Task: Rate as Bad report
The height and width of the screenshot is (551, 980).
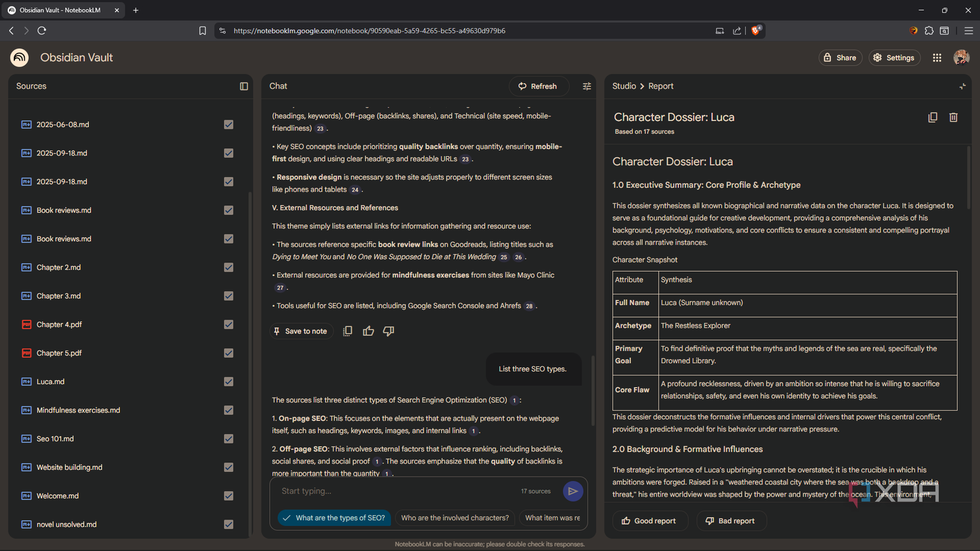Action: pos(730,521)
